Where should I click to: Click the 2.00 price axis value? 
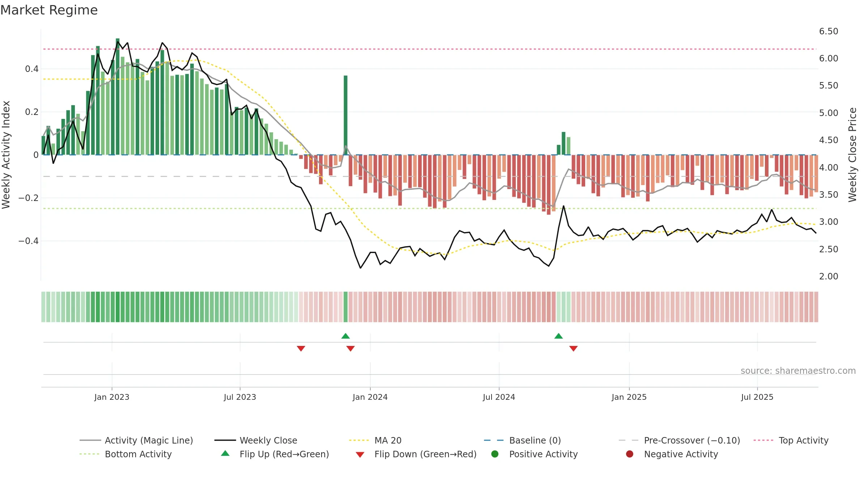tap(829, 277)
